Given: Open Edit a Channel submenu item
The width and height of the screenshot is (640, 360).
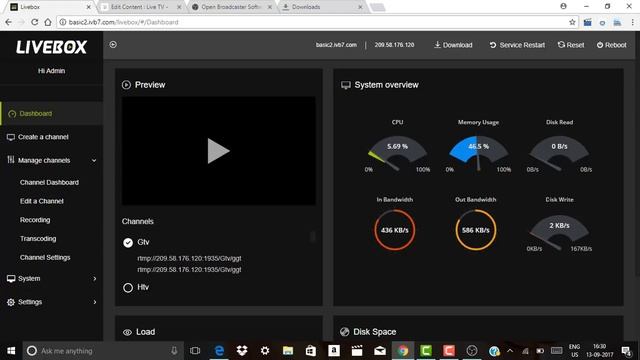Looking at the screenshot, I should pyautogui.click(x=42, y=201).
